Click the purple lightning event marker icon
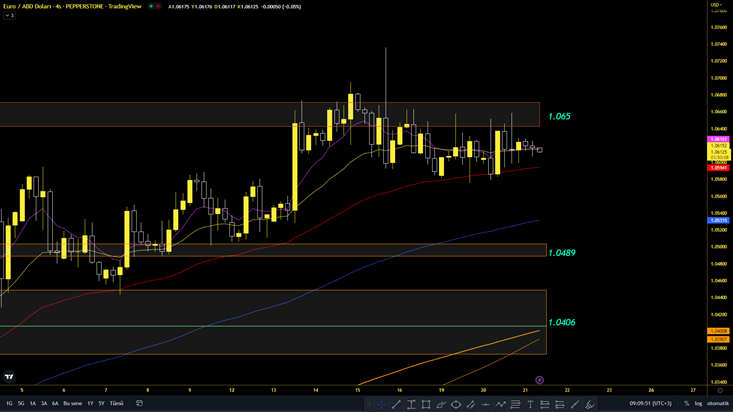 [539, 380]
